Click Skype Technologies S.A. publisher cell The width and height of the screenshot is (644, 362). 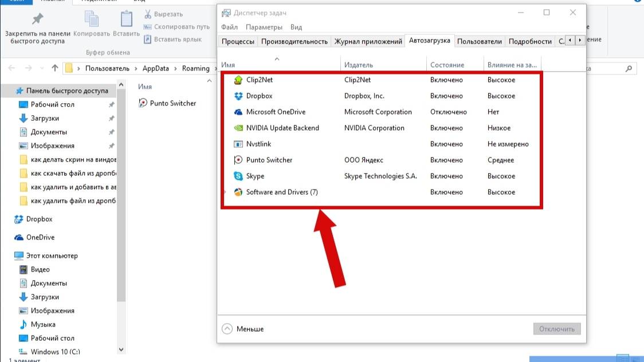tap(380, 176)
